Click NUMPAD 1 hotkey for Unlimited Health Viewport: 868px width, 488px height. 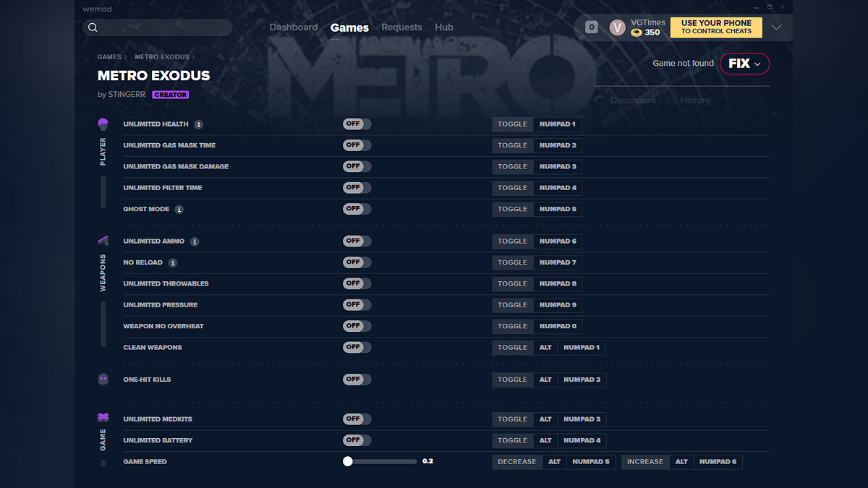point(558,124)
